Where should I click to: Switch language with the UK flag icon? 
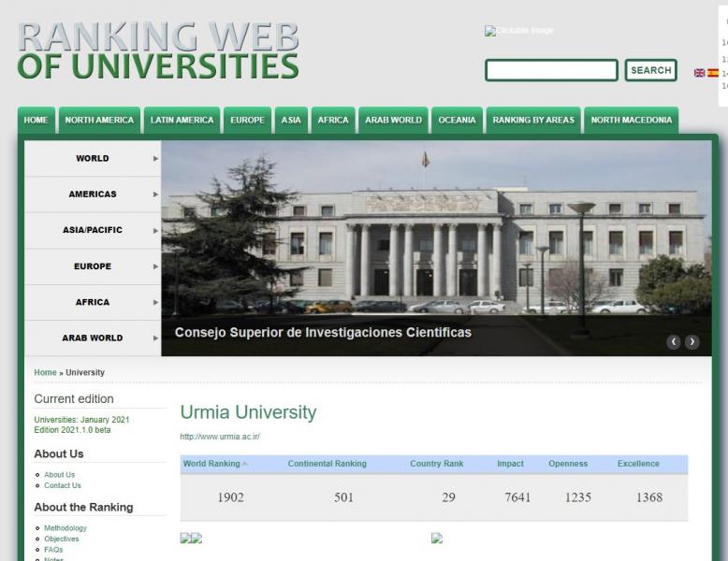tap(699, 73)
